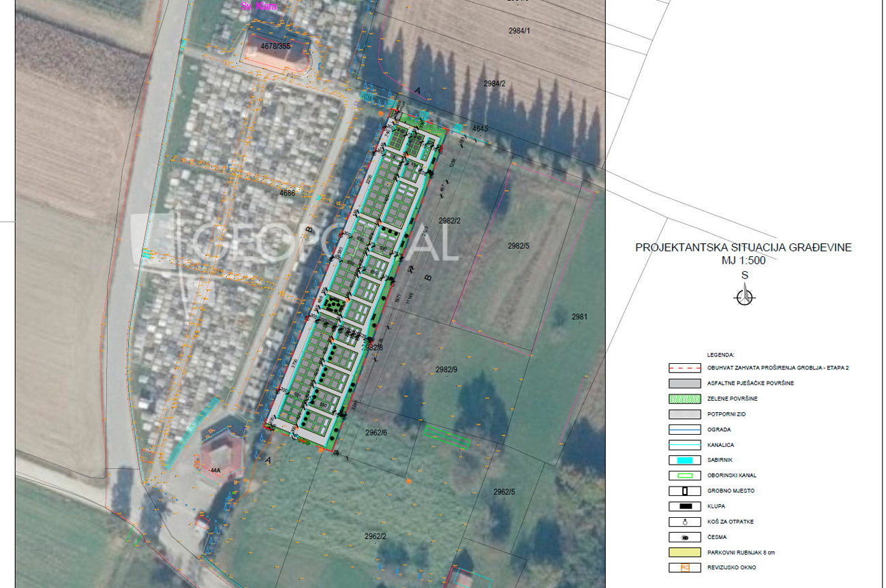Screen dimensions: 886x588
Task: Click the Potporni zid legend swatch
Action: point(684,414)
